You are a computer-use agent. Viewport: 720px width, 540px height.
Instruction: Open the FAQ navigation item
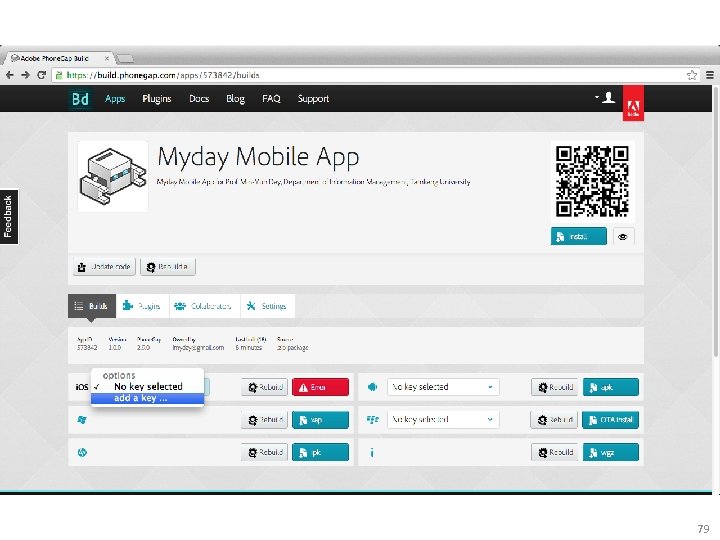(271, 99)
